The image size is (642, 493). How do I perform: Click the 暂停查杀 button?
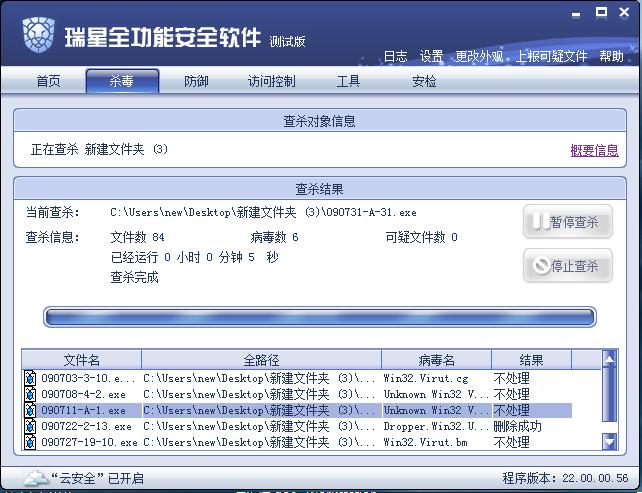[x=568, y=222]
